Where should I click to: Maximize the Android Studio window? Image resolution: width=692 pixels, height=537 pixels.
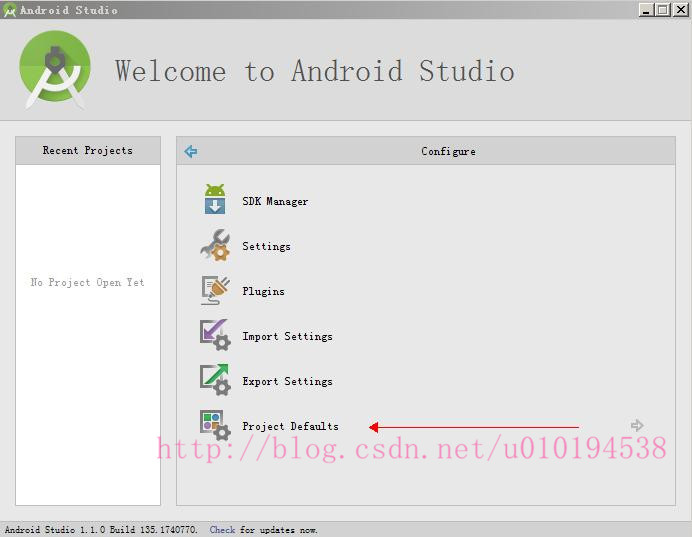[663, 10]
